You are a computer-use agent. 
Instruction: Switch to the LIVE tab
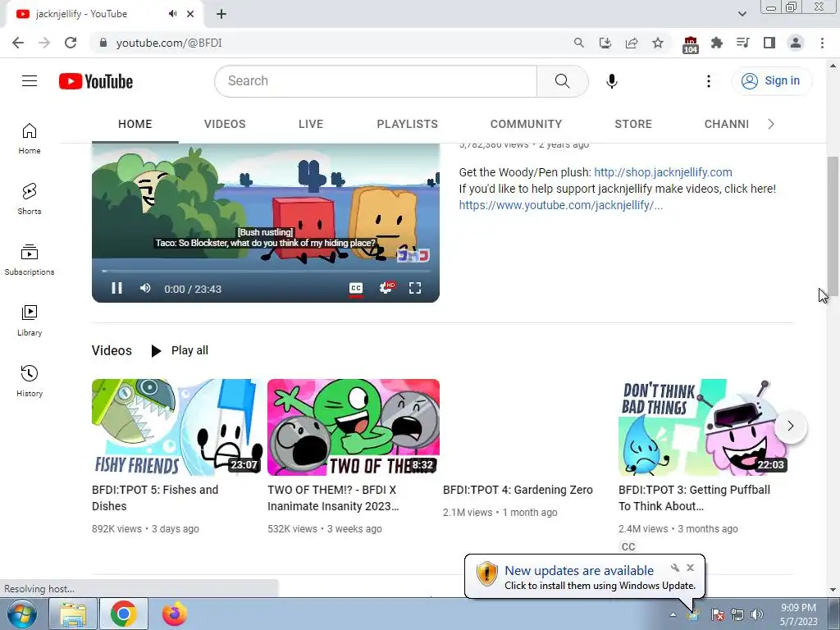coord(311,125)
